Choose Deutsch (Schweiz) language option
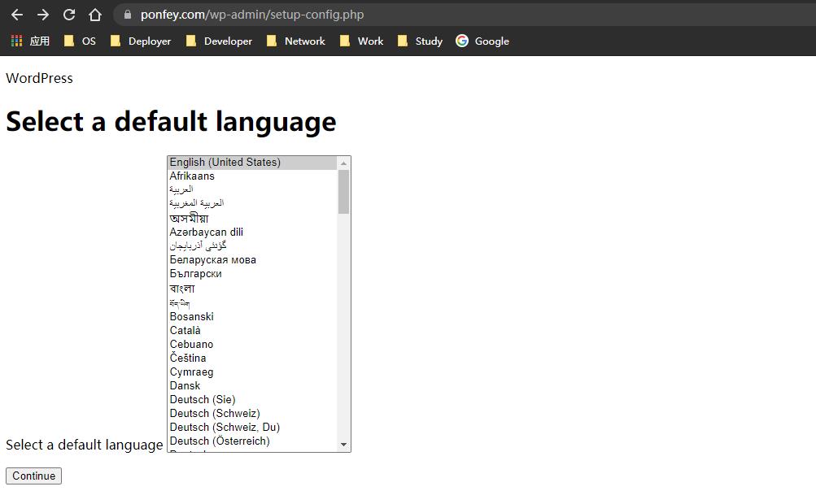816x504 pixels. point(252,413)
